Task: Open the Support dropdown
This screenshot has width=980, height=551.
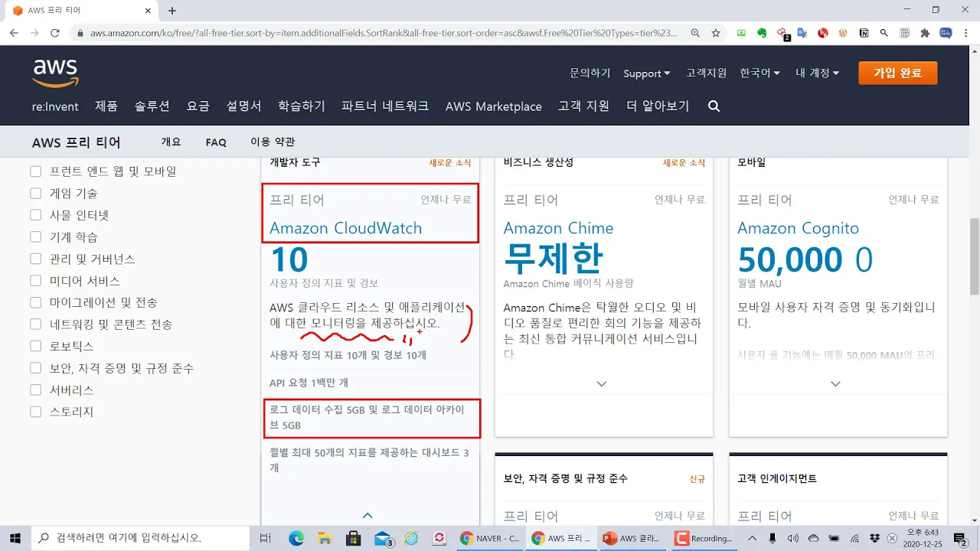Action: [x=647, y=73]
